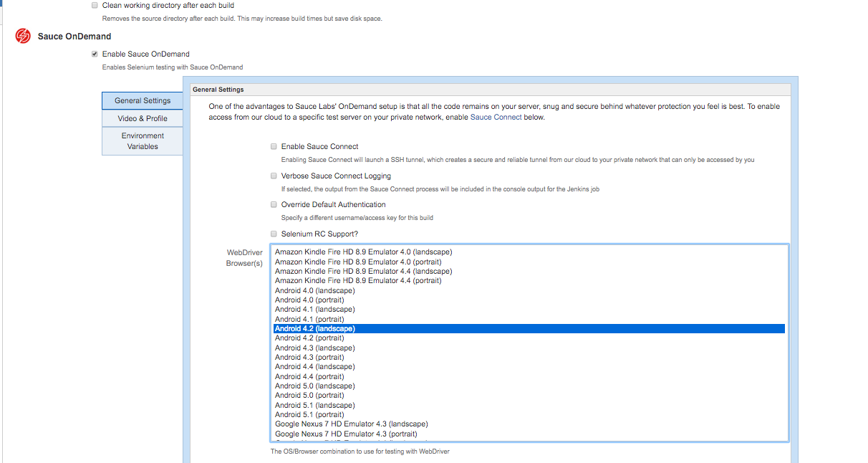Click the Sauce OnDemand logo icon
This screenshot has height=463, width=868.
click(23, 36)
